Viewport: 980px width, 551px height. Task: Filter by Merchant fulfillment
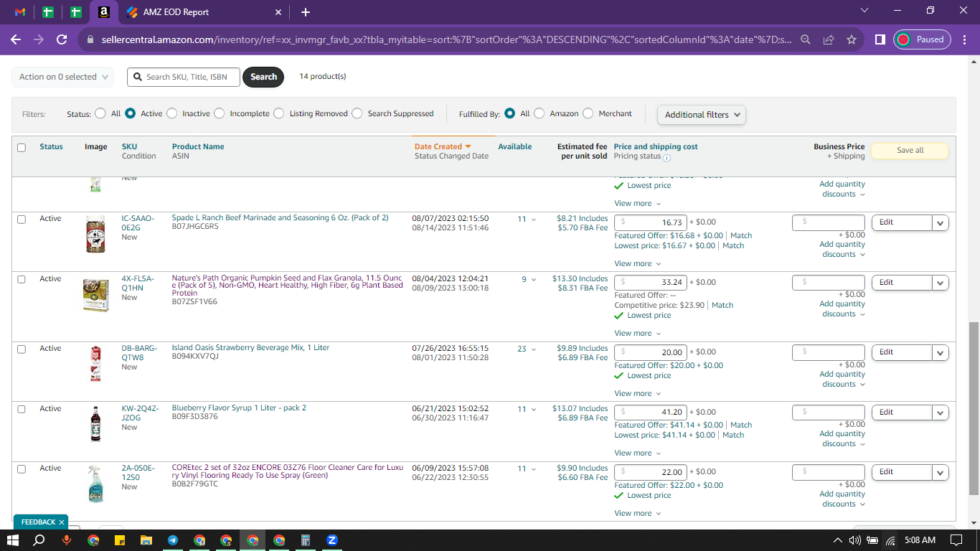[588, 113]
